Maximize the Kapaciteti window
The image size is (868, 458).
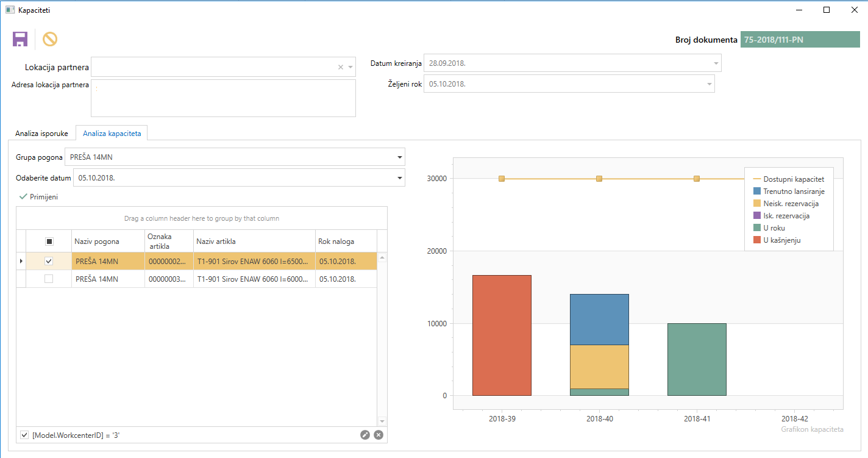click(x=826, y=10)
